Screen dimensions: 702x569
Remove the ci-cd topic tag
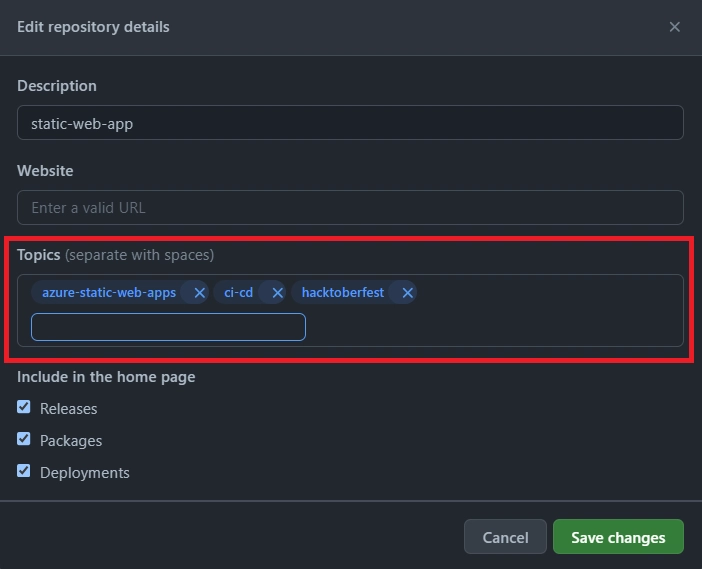tap(277, 293)
